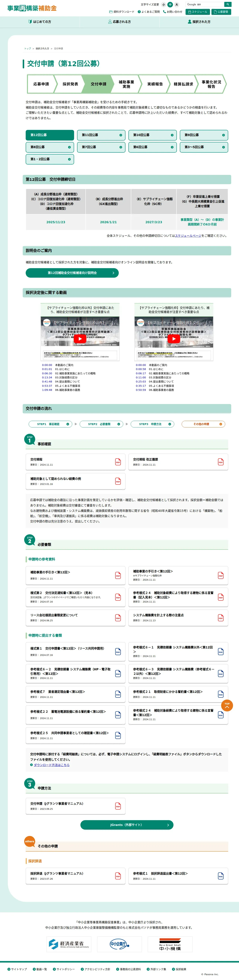The height and width of the screenshot is (980, 239).
Task: Set font size to 大
Action: [176, 5]
